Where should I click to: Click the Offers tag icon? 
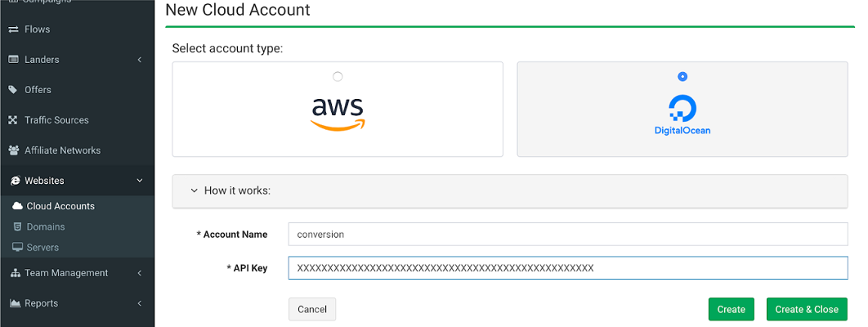[13, 90]
